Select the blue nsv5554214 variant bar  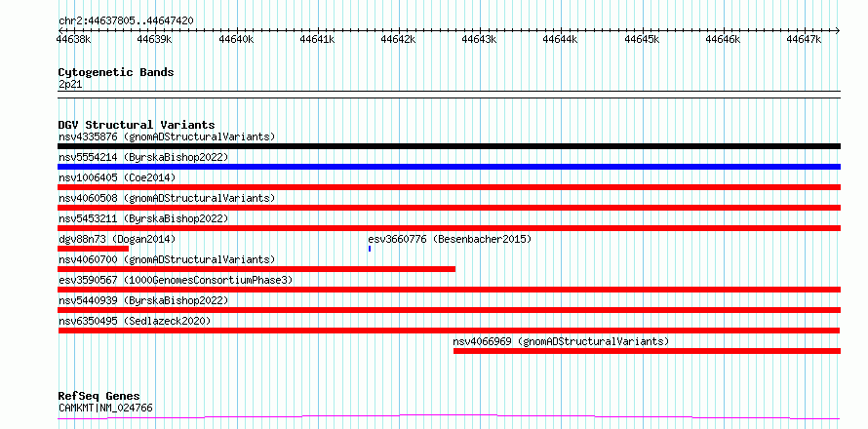(x=449, y=167)
